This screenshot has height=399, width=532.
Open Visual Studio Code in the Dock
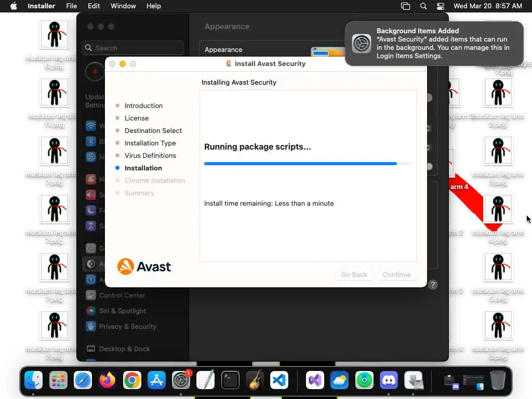[279, 380]
